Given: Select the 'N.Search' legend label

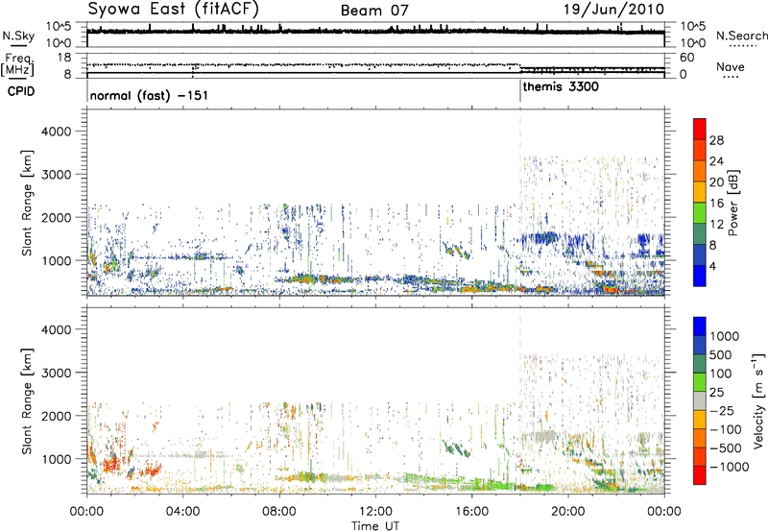Looking at the screenshot, I should [742, 36].
